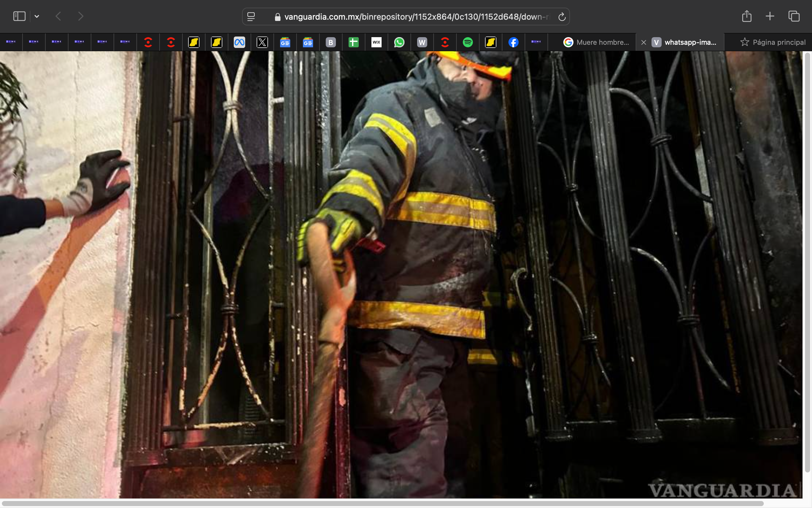Switch to the Página principal tab

click(x=768, y=42)
